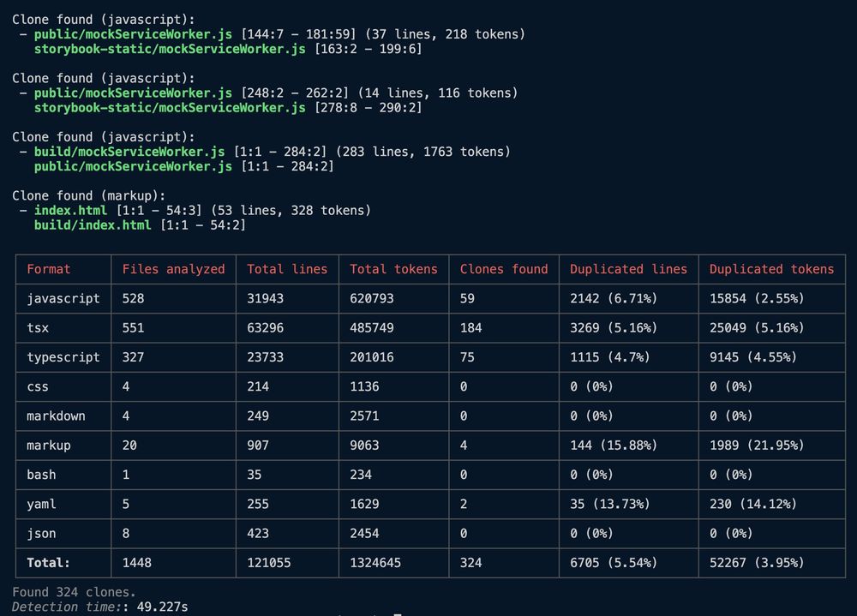
Task: Click the javascript total lines 31943
Action: [x=265, y=298]
